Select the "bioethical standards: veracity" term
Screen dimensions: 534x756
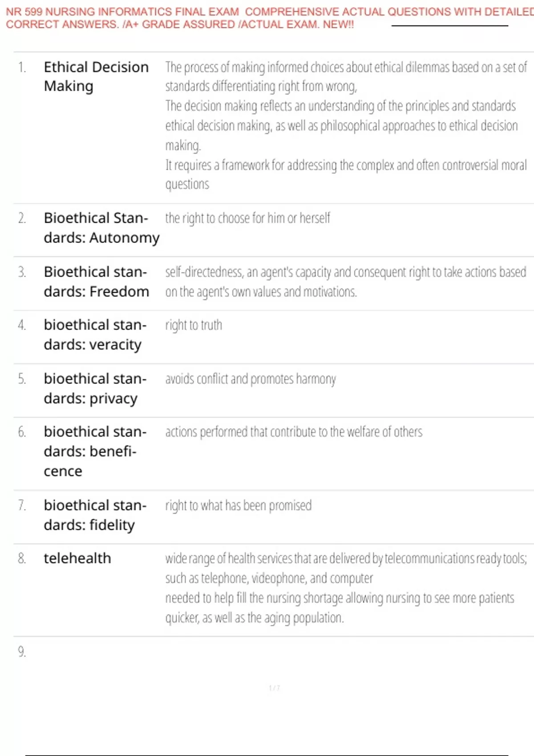pyautogui.click(x=95, y=335)
